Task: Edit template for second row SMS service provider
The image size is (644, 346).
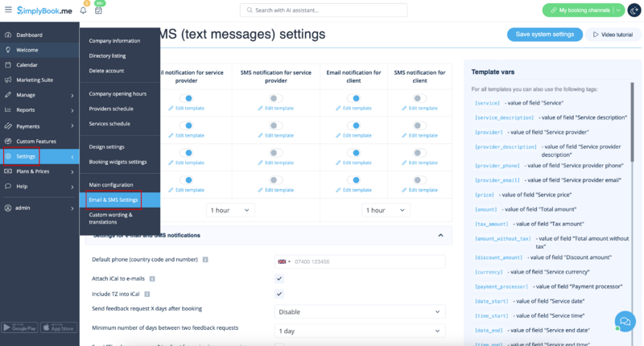Action: point(276,135)
